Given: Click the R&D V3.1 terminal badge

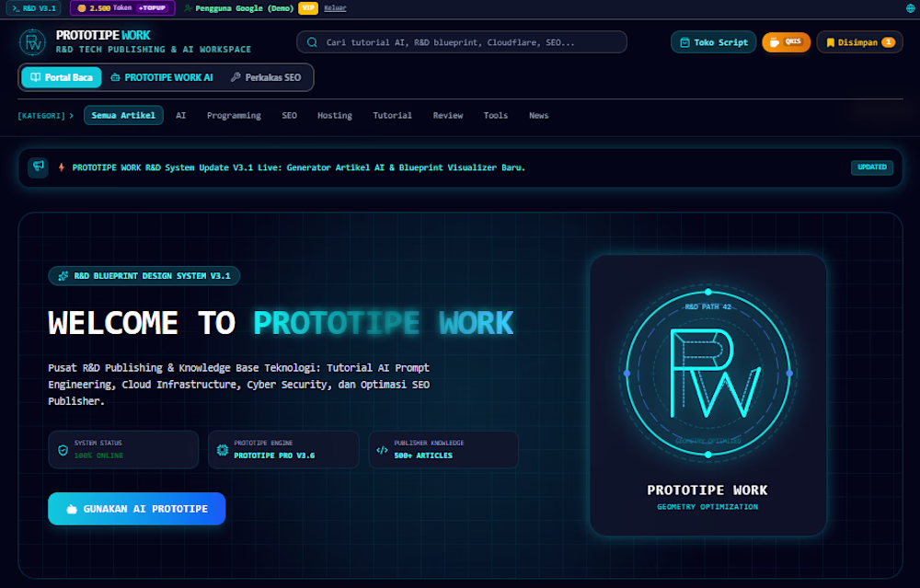Looking at the screenshot, I should click(33, 8).
